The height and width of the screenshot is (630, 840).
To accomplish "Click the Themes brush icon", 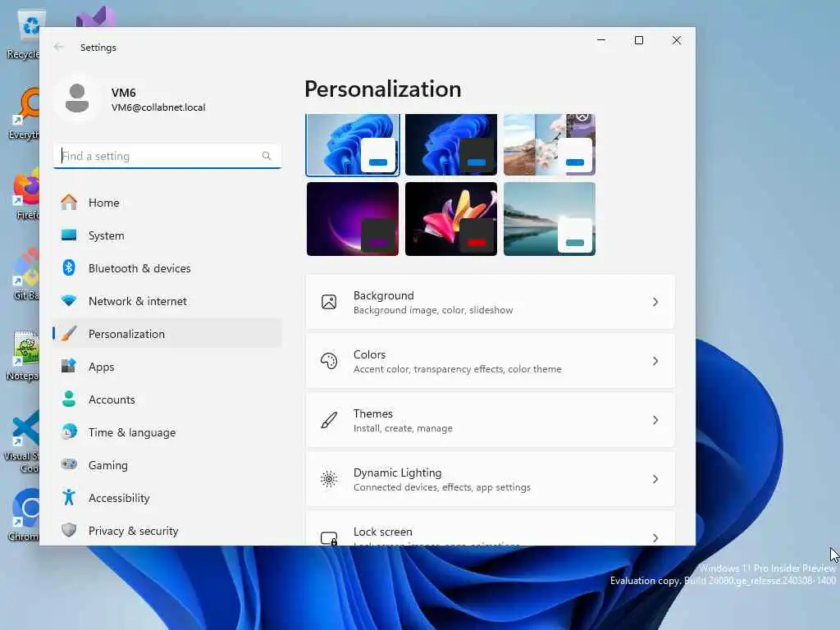I will tap(329, 420).
